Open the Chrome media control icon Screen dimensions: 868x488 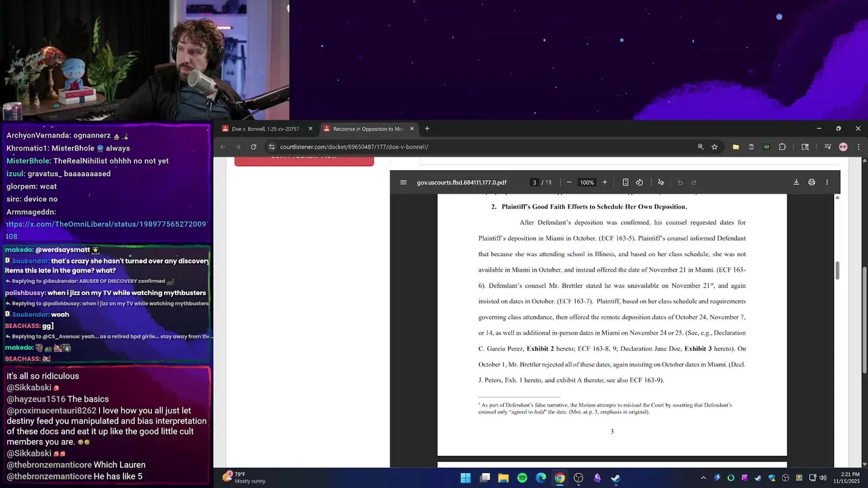click(828, 146)
